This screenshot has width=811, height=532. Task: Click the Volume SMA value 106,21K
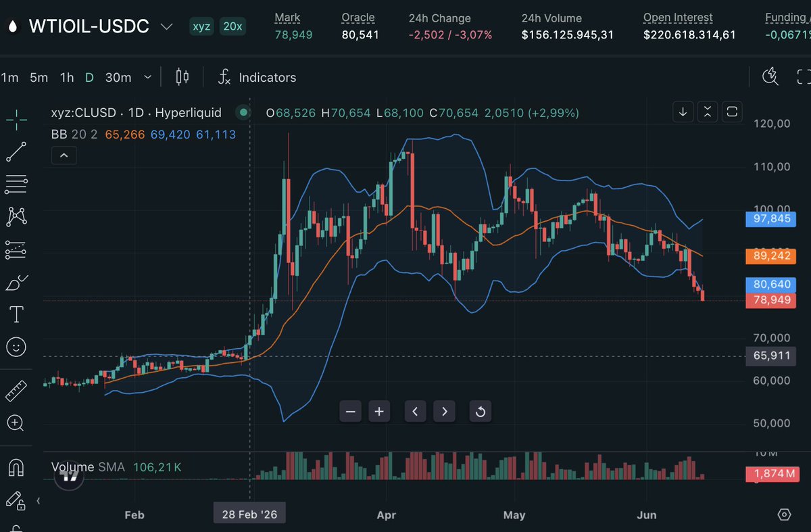(x=157, y=467)
